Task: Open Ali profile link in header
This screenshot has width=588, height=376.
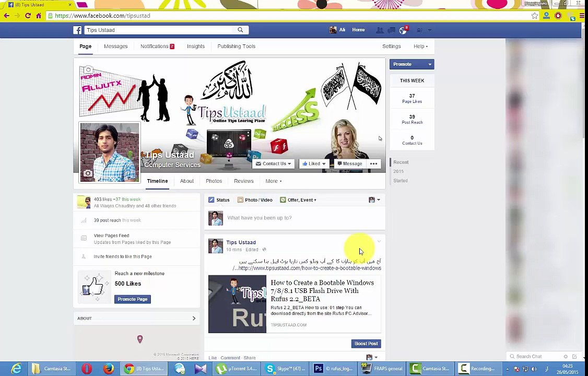Action: (x=337, y=30)
